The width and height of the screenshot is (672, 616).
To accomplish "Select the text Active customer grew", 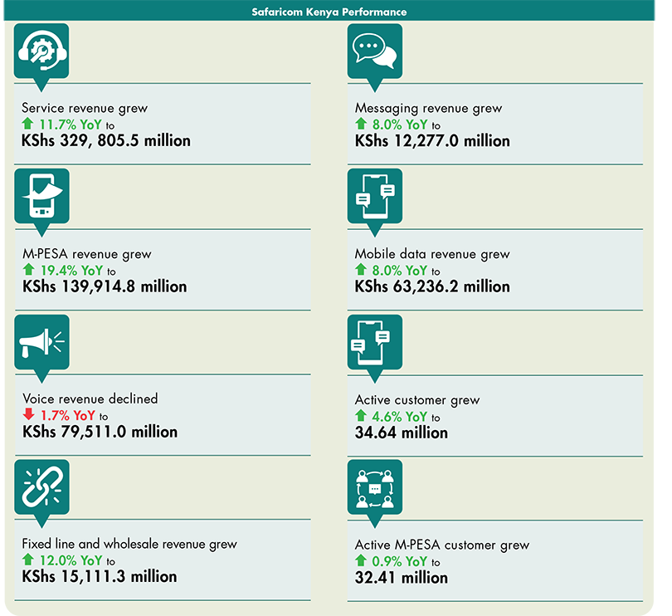I will point(417,400).
